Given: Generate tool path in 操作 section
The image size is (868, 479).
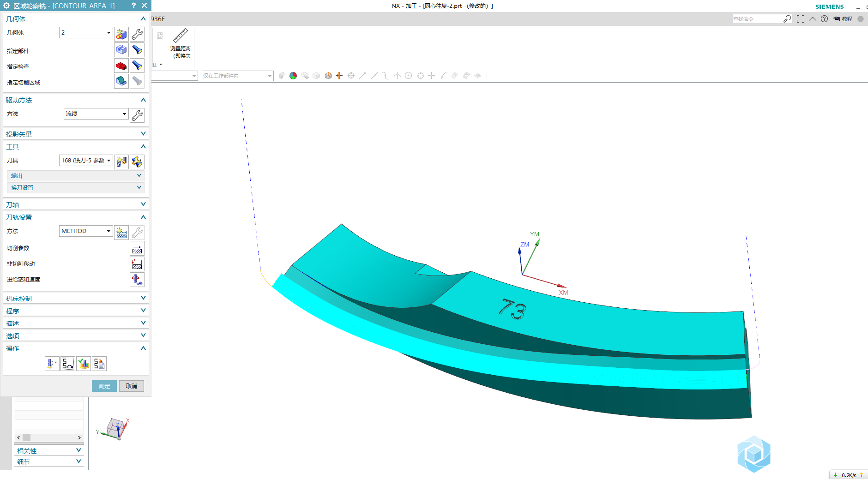Looking at the screenshot, I should pos(52,364).
